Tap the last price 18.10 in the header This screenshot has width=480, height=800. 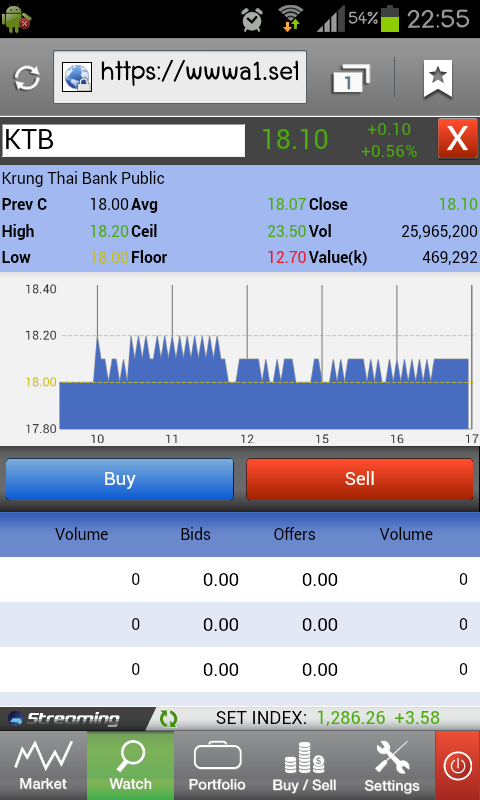pyautogui.click(x=294, y=139)
